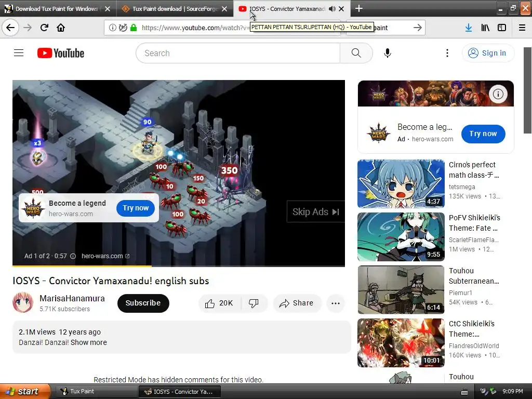Click the ad progress bar
The width and height of the screenshot is (532, 399).
click(x=179, y=266)
